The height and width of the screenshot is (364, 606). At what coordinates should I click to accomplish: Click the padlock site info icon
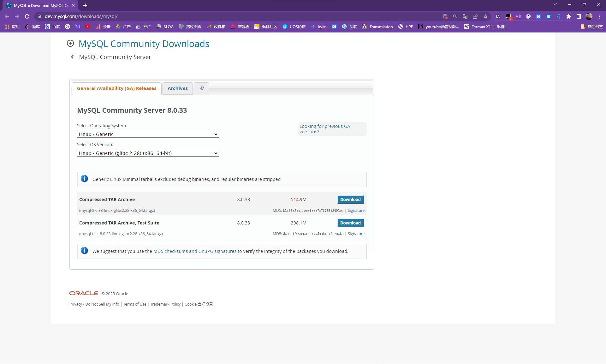click(x=40, y=16)
